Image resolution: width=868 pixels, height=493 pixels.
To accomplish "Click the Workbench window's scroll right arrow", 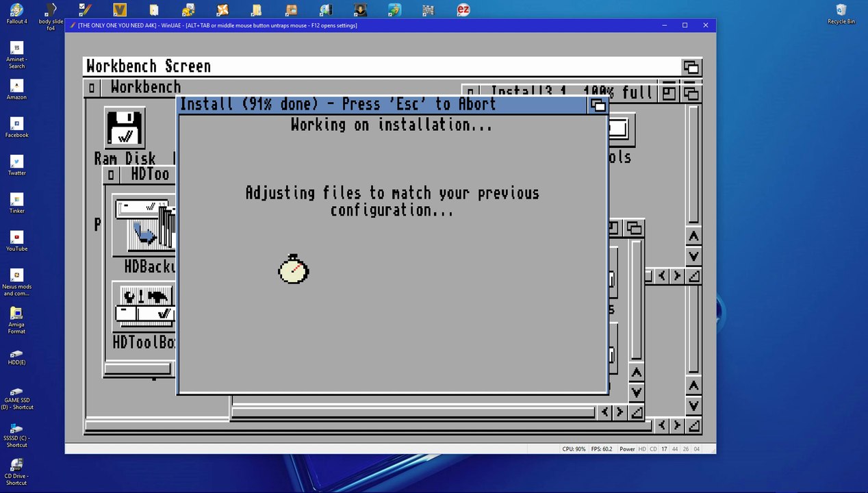I will pos(677,425).
